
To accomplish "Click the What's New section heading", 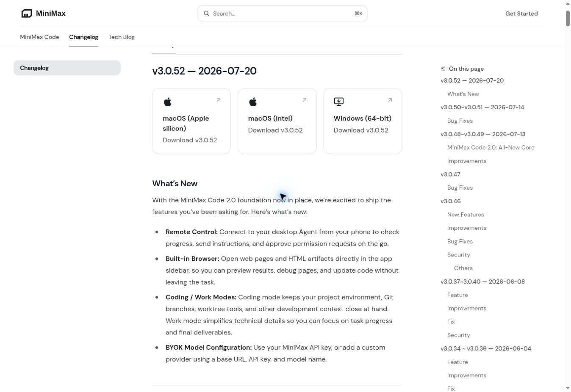I will click(175, 183).
